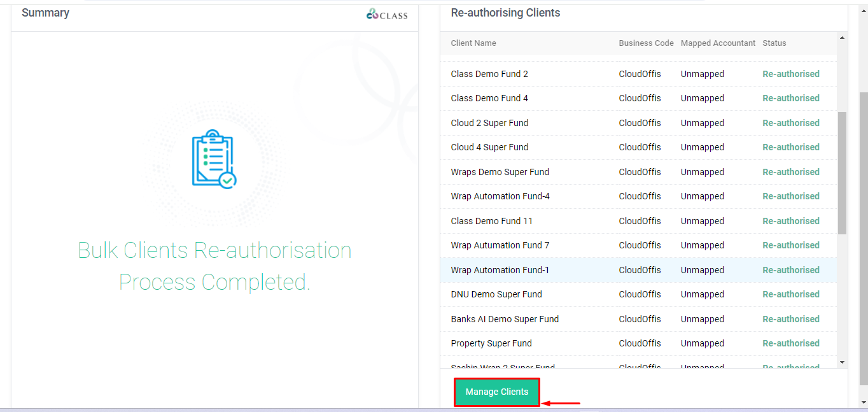The height and width of the screenshot is (412, 868).
Task: Click the clients list scrollbar thumb
Action: [842, 173]
